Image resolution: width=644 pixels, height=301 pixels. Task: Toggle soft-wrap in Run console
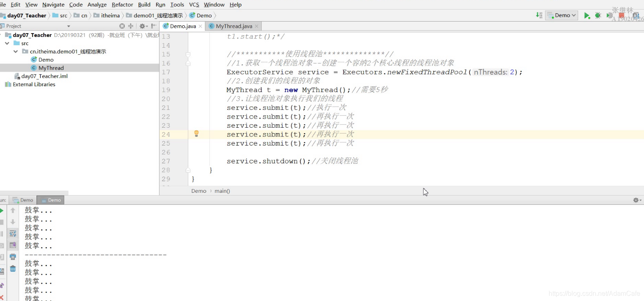coord(13,234)
